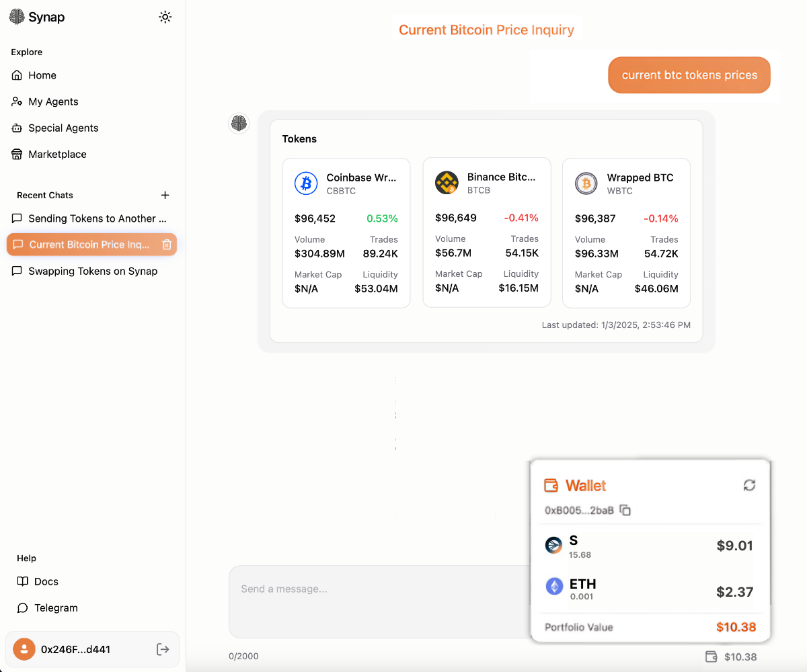Click the ETH token logo in wallet
This screenshot has width=807, height=672.
click(x=554, y=587)
